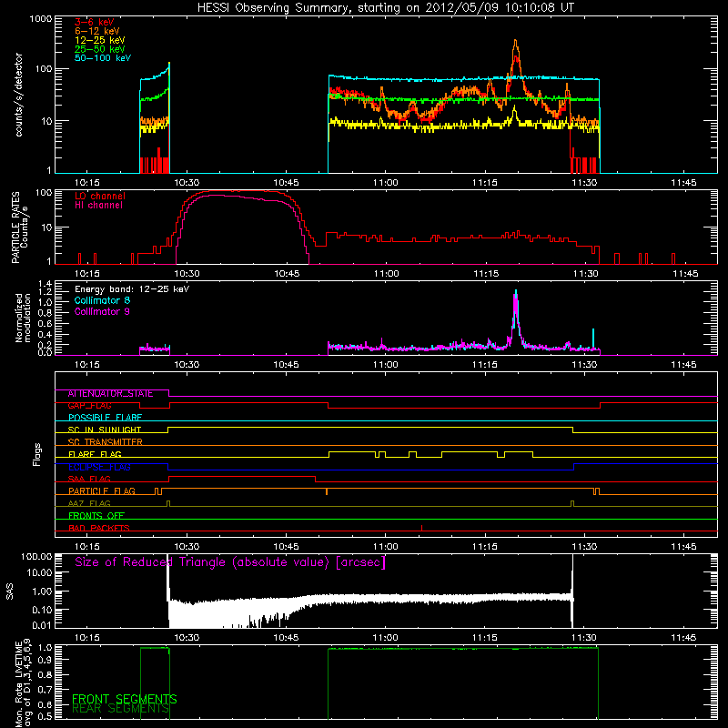728x728 pixels.
Task: Click the 1000 tick on the counts axis
Action: pyautogui.click(x=41, y=19)
